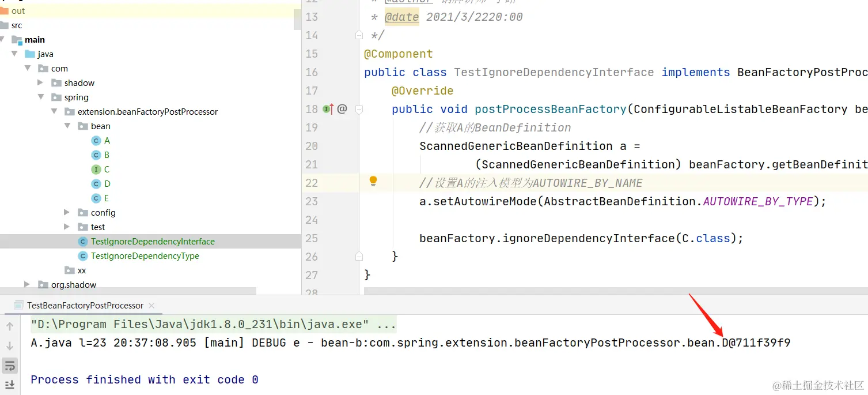Click the A.java l=23 DEBUG log line
This screenshot has height=395, width=868.
click(410, 343)
